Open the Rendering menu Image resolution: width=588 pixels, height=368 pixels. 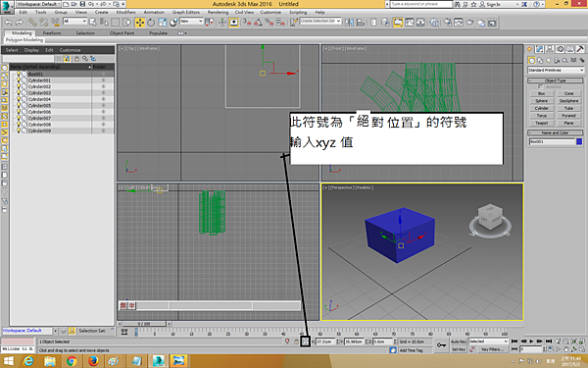tap(218, 12)
